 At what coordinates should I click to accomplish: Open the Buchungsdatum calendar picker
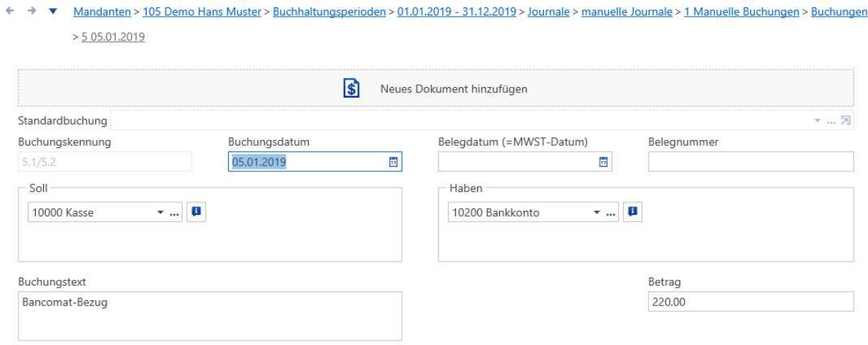point(394,162)
